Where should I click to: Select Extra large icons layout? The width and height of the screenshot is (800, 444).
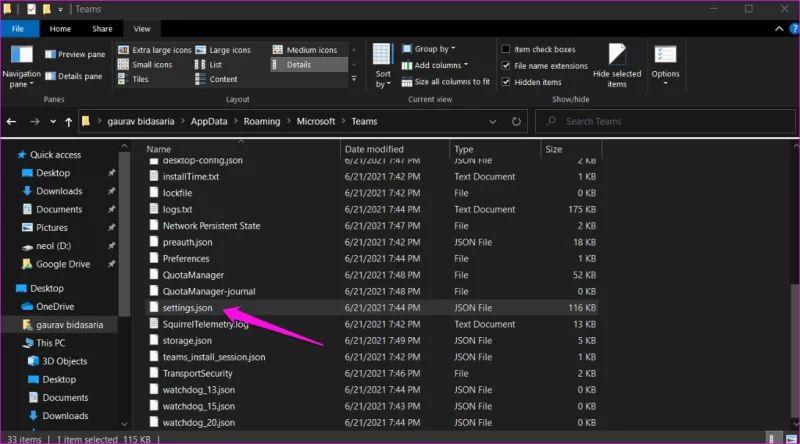[x=155, y=50]
